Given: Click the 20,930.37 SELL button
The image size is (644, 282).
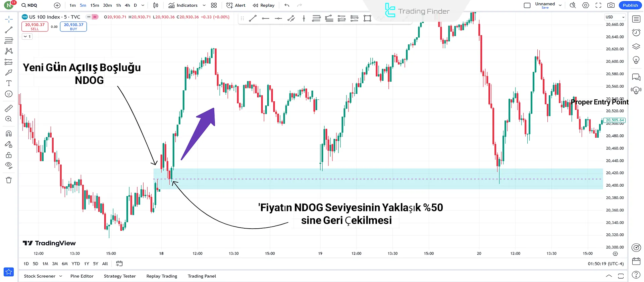Looking at the screenshot, I should click(x=35, y=27).
